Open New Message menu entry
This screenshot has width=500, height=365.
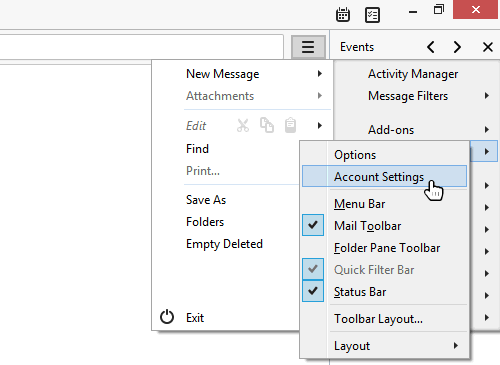point(222,74)
